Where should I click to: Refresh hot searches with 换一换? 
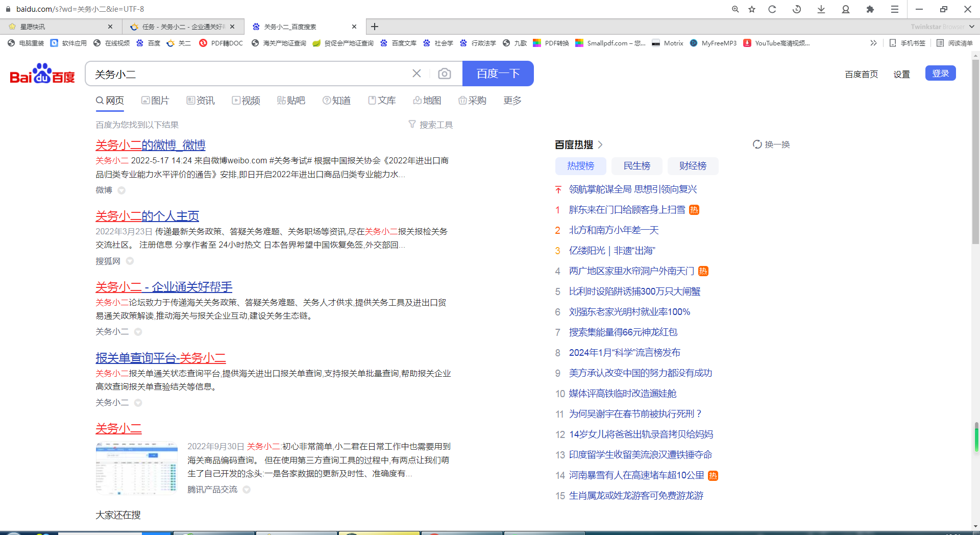click(x=771, y=144)
